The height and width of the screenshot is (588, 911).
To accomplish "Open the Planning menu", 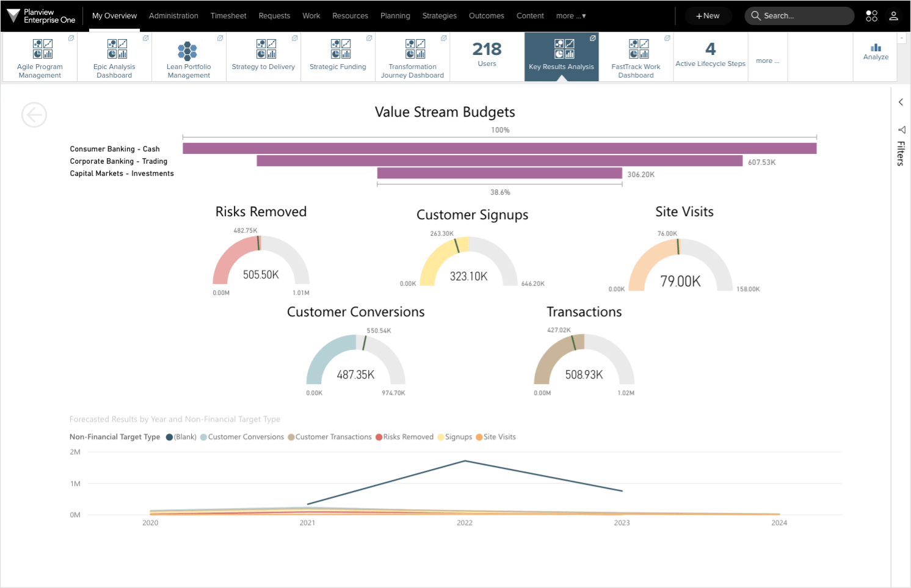I will 395,16.
